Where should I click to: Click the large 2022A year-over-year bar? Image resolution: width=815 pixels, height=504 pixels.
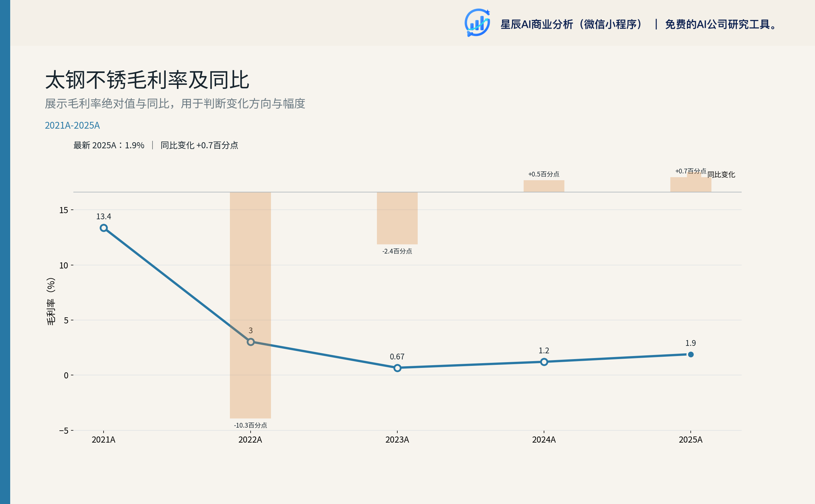[250, 305]
